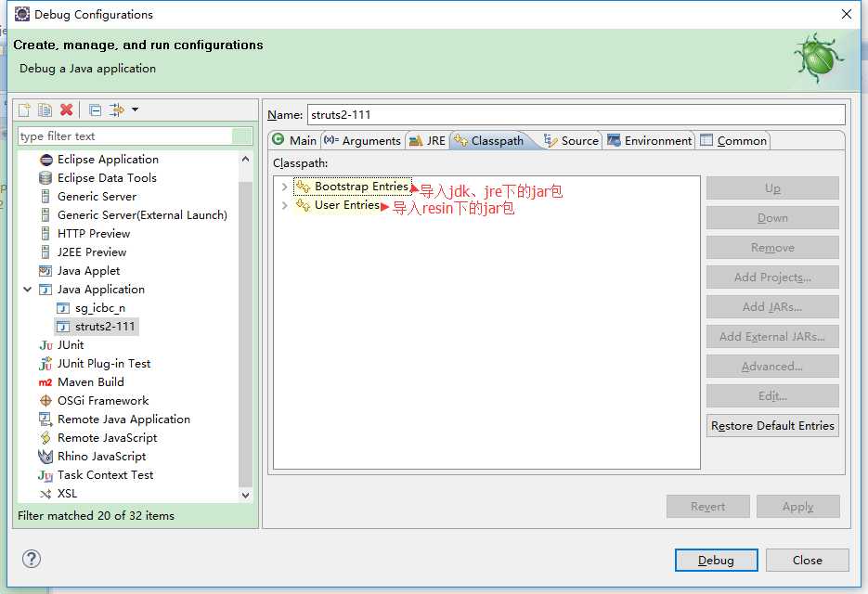Click the help question mark icon

pyautogui.click(x=32, y=559)
